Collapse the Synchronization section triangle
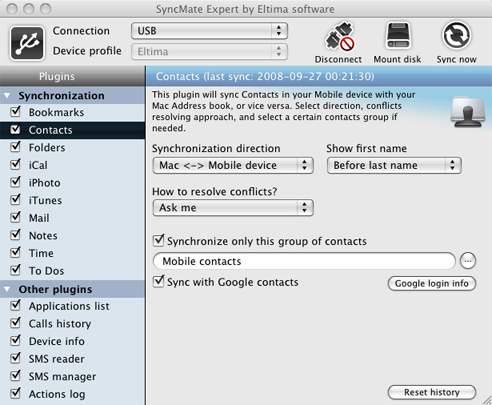The width and height of the screenshot is (492, 405). click(7, 96)
